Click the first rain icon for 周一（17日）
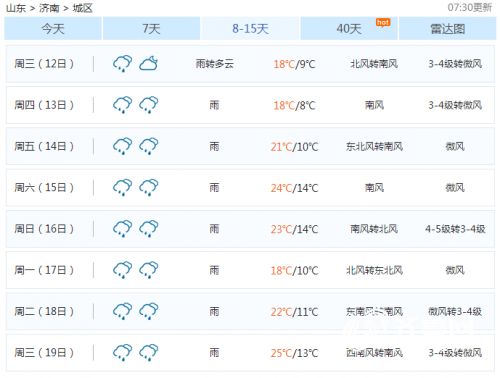 [x=123, y=270]
